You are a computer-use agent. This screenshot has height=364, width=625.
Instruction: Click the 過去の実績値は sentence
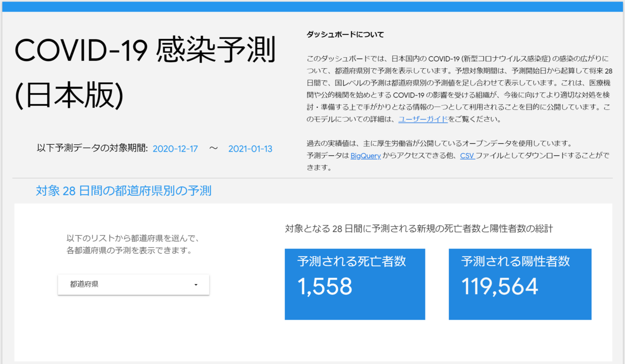(440, 143)
